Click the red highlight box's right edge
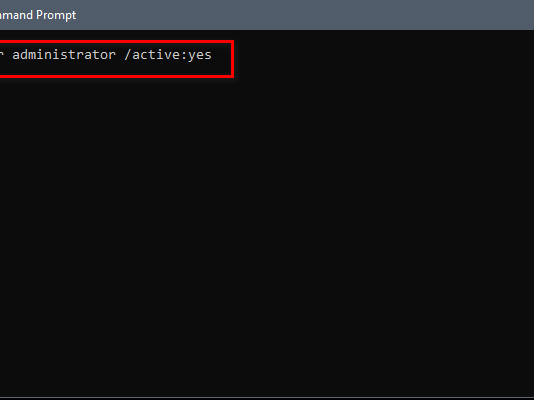Screen dimensions: 534x400 point(232,59)
